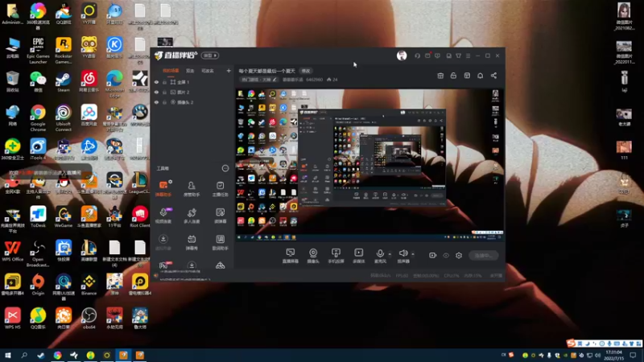Open the Windows Start menu
Viewport: 644px width, 362px height.
pyautogui.click(x=7, y=355)
